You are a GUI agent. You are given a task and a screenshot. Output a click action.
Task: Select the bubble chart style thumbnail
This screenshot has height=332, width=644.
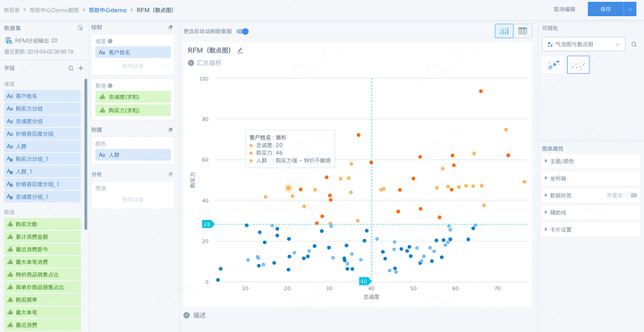pos(554,65)
